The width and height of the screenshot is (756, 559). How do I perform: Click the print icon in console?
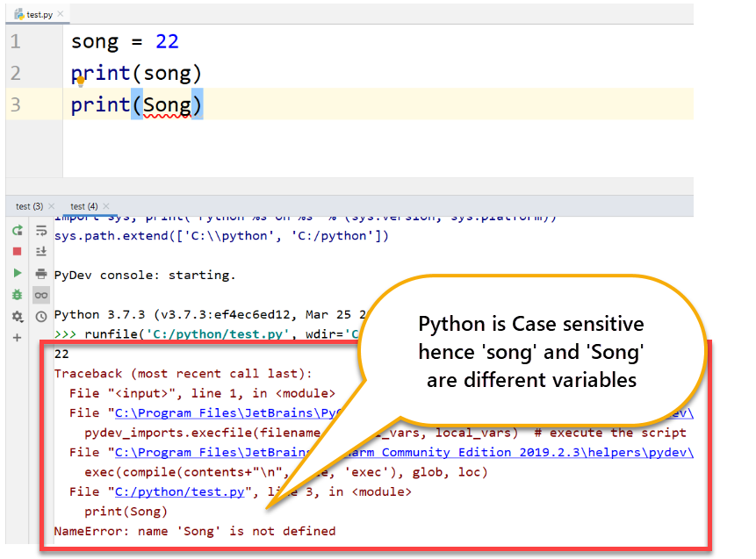(x=41, y=274)
